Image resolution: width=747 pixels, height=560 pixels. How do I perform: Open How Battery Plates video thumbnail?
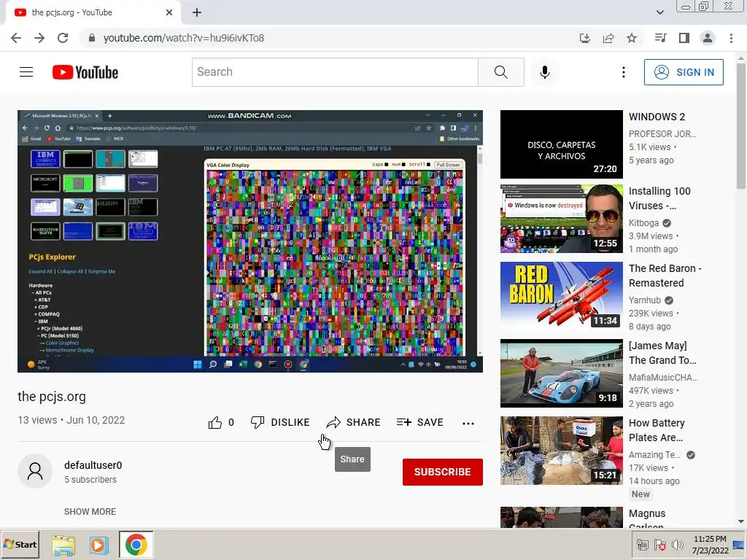pyautogui.click(x=561, y=451)
